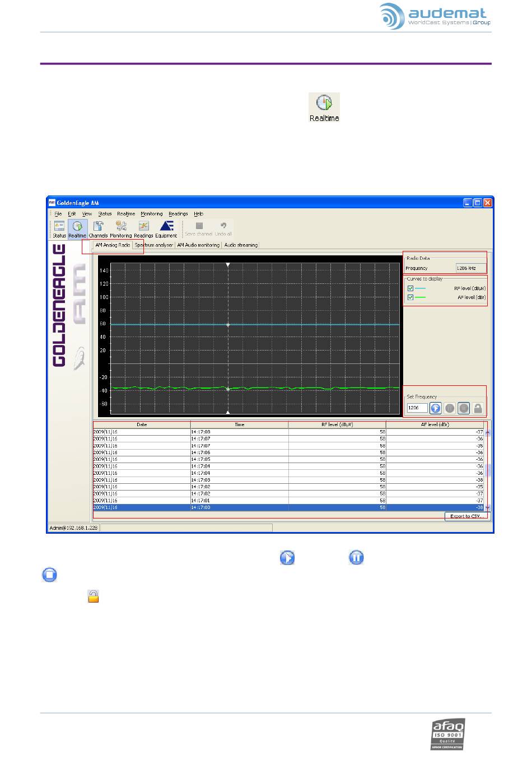Image resolution: width=532 pixels, height=761 pixels.
Task: Open the Status menu in the menu bar
Action: pyautogui.click(x=105, y=214)
